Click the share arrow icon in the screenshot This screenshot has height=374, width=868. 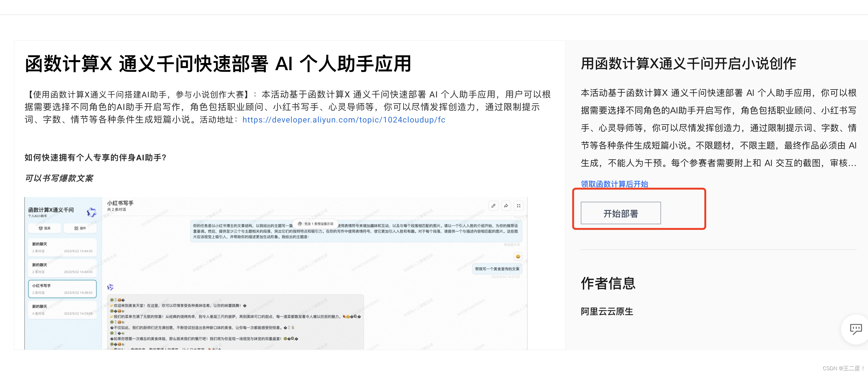click(x=506, y=206)
